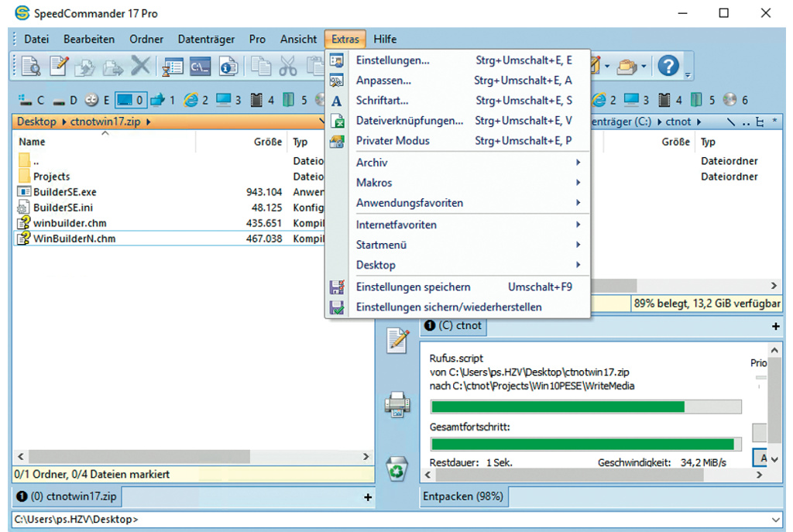The image size is (793, 532).
Task: Click the file view magnifier toolbar icon
Action: point(31,67)
